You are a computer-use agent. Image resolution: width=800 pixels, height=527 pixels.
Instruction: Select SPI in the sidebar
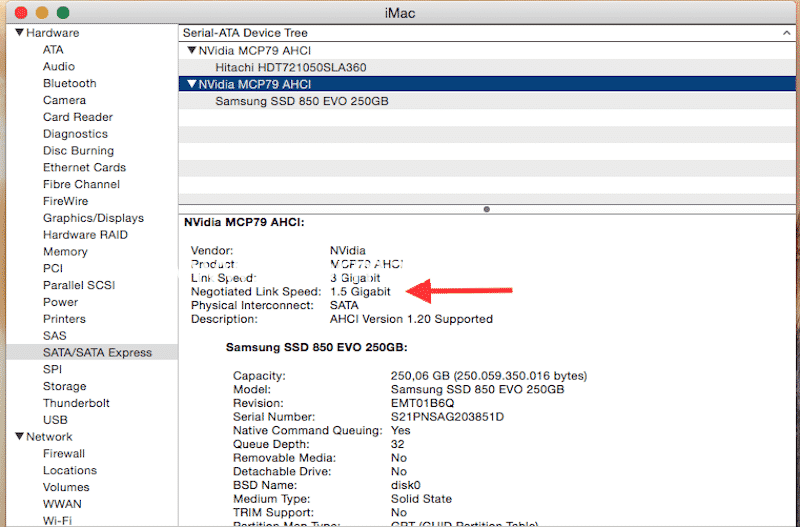point(52,369)
